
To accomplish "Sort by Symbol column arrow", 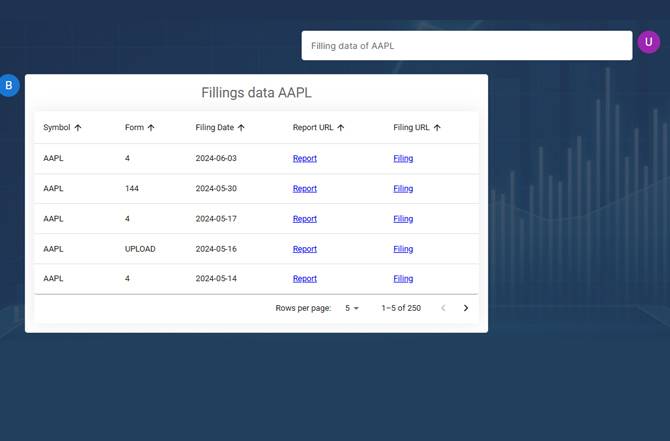I will [78, 127].
